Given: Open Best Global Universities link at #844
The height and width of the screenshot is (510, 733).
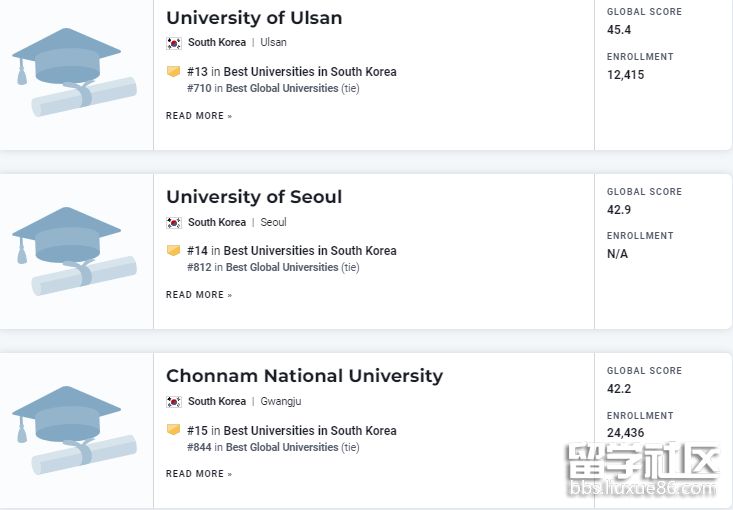Looking at the screenshot, I should [x=282, y=447].
